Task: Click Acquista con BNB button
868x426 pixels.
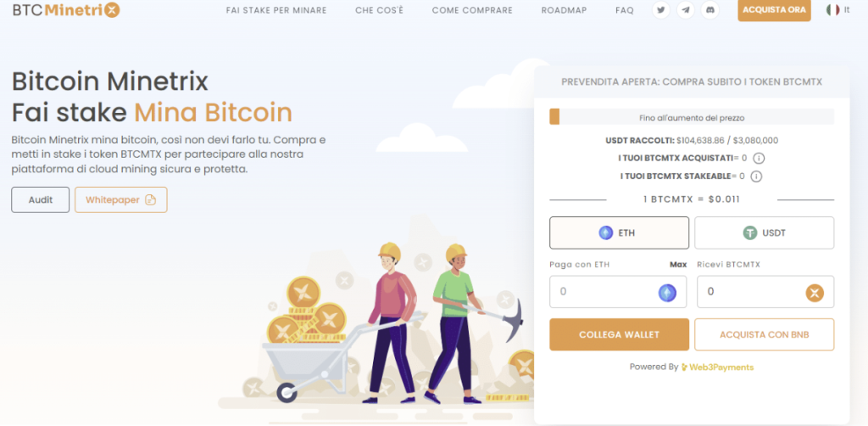Action: [764, 334]
